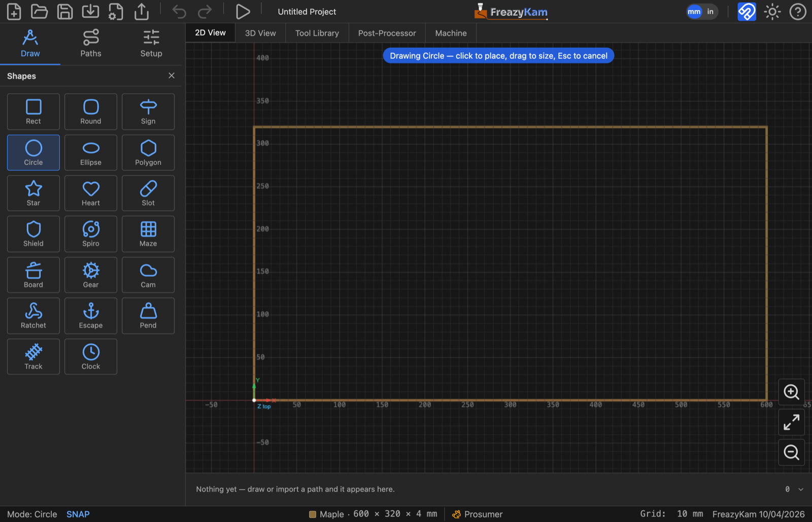The image size is (812, 522).
Task: Select the Heart shape tool
Action: [x=91, y=193]
